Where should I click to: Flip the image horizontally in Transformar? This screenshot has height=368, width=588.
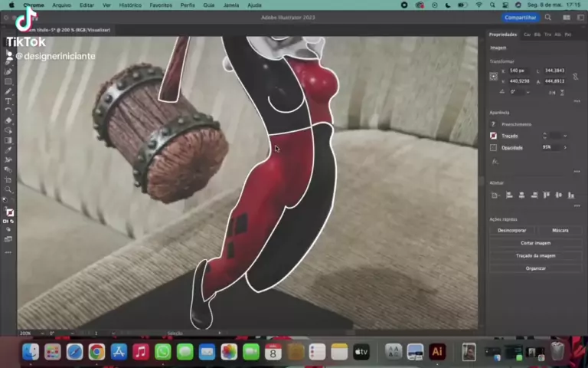552,92
